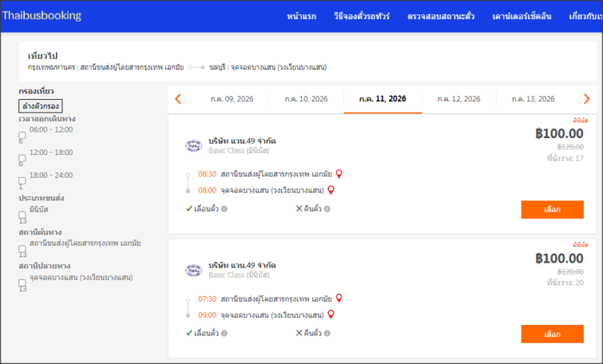Viewport: 603px width, 364px height.
Task: Open map pin for 08:00 arrival stop
Action: click(331, 190)
